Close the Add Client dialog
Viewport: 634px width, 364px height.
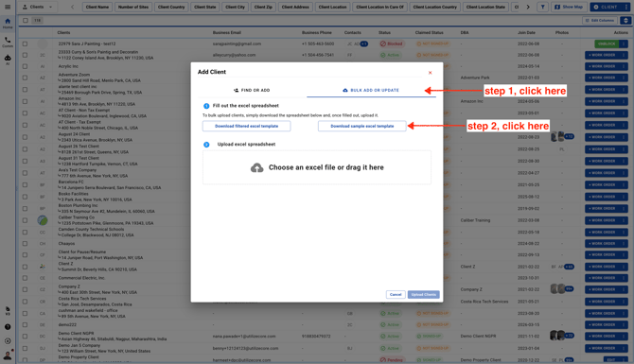coord(430,73)
